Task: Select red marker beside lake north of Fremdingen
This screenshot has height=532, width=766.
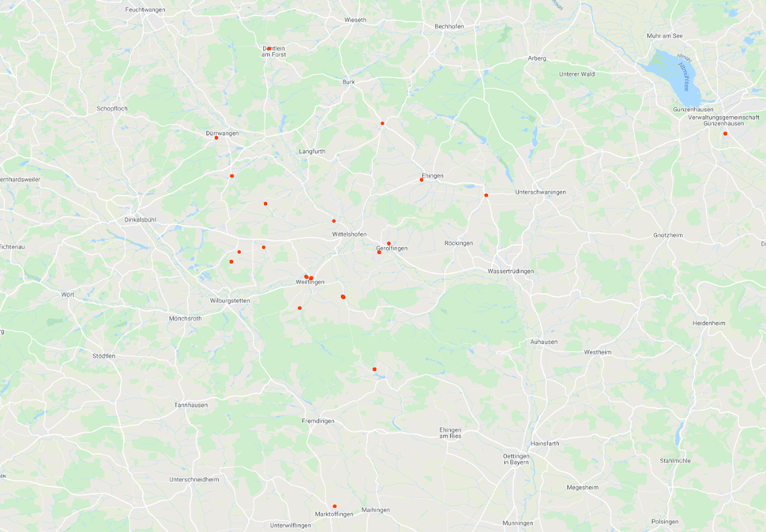Action: point(374,369)
